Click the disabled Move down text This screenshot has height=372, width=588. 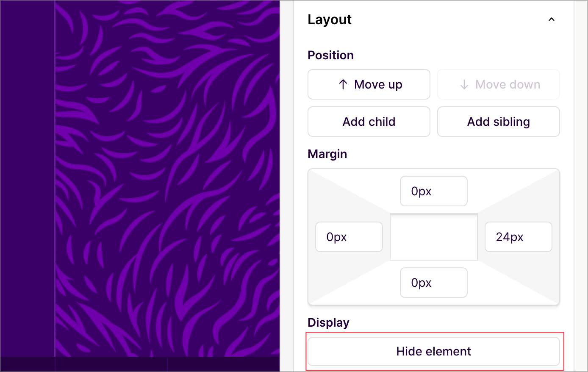coord(508,84)
